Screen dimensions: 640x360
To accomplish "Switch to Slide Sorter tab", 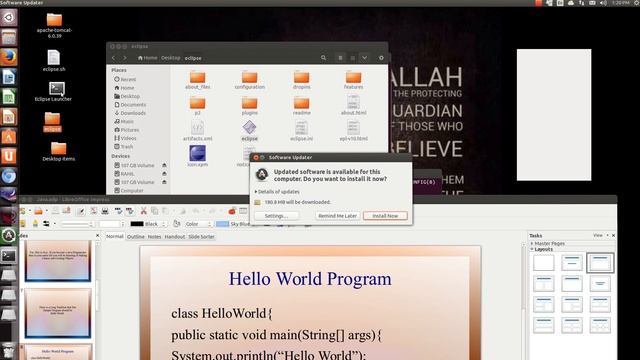I will (201, 237).
